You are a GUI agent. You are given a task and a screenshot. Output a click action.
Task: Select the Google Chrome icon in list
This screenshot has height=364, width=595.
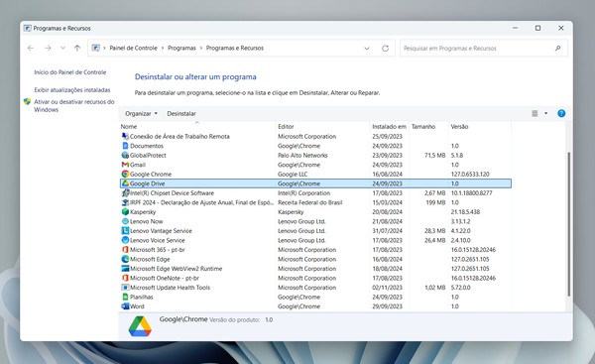coord(125,175)
